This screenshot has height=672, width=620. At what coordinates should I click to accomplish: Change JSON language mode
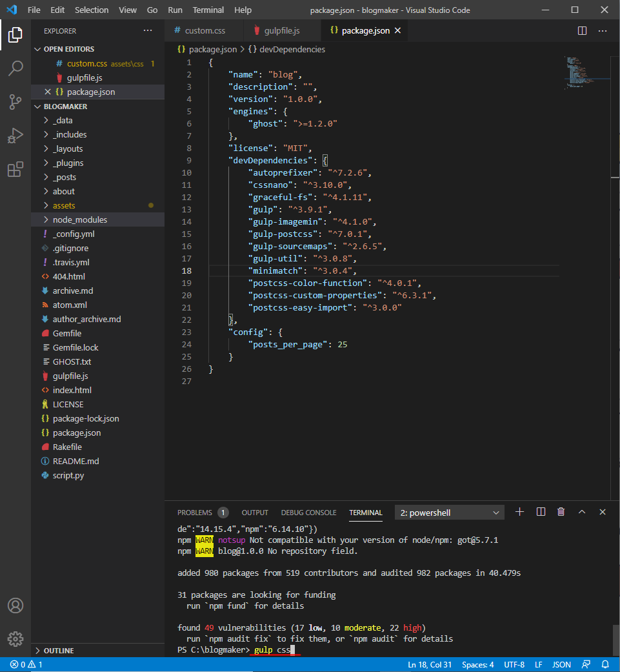562,664
